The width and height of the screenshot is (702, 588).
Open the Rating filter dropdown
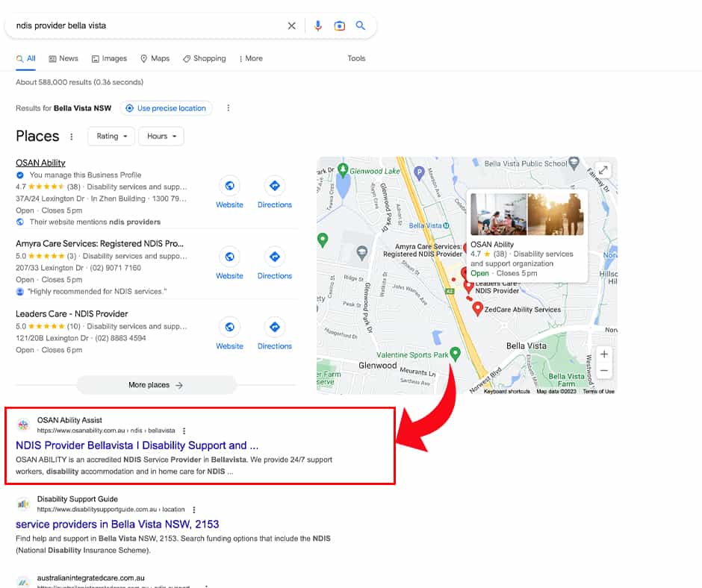point(111,136)
